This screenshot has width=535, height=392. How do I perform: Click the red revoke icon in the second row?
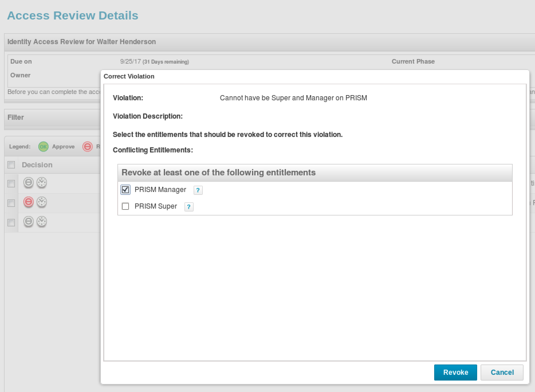[28, 202]
